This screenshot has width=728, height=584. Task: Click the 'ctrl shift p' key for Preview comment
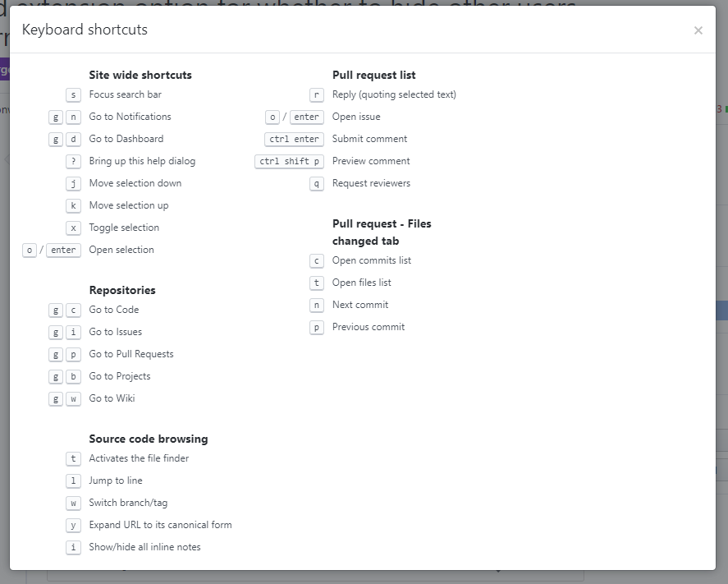coord(289,161)
